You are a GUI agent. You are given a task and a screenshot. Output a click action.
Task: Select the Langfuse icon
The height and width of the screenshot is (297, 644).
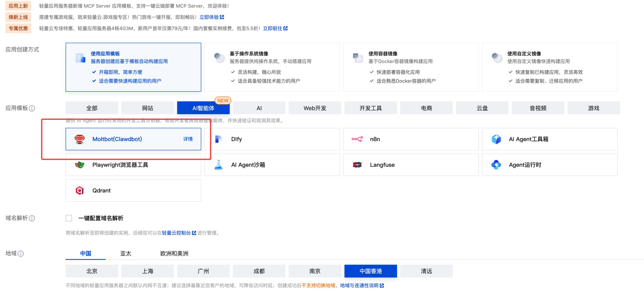357,165
